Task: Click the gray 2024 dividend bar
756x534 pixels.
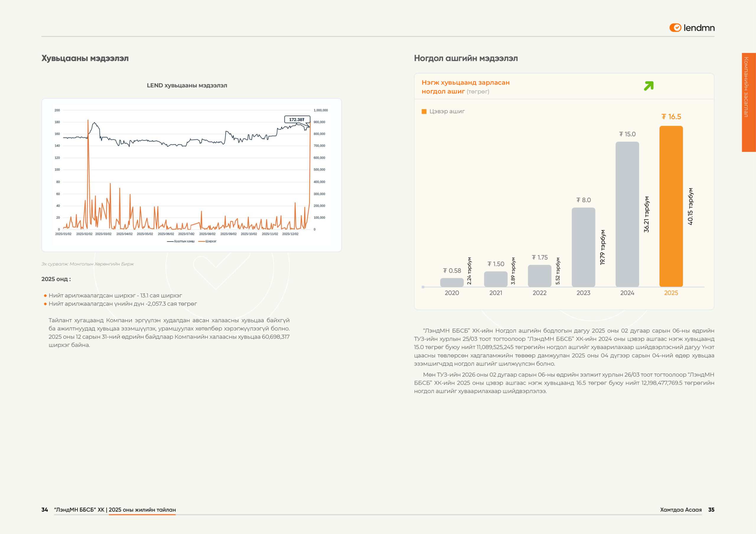Action: click(627, 214)
